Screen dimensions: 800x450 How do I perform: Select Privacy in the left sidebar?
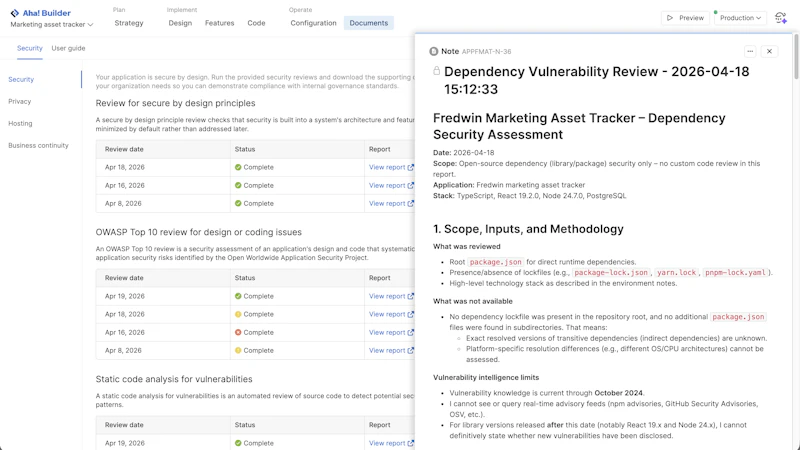19,101
